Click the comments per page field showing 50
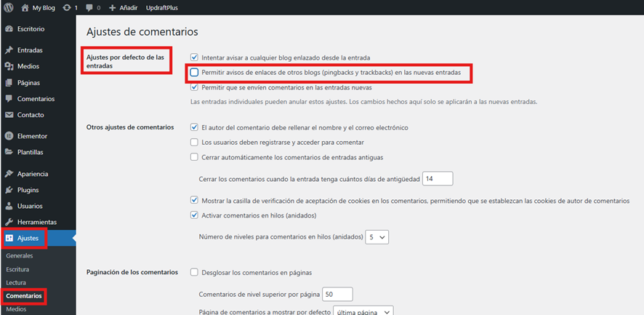The image size is (644, 315). coord(337,294)
